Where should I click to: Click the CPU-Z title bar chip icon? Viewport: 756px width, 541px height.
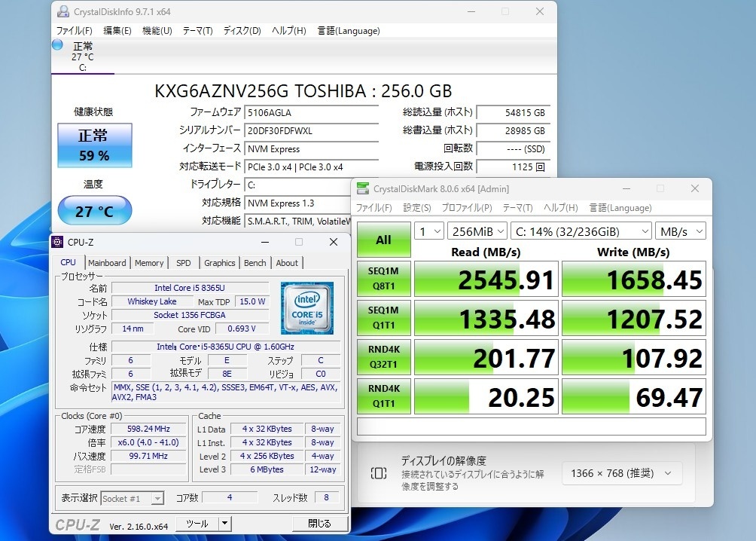(x=58, y=242)
